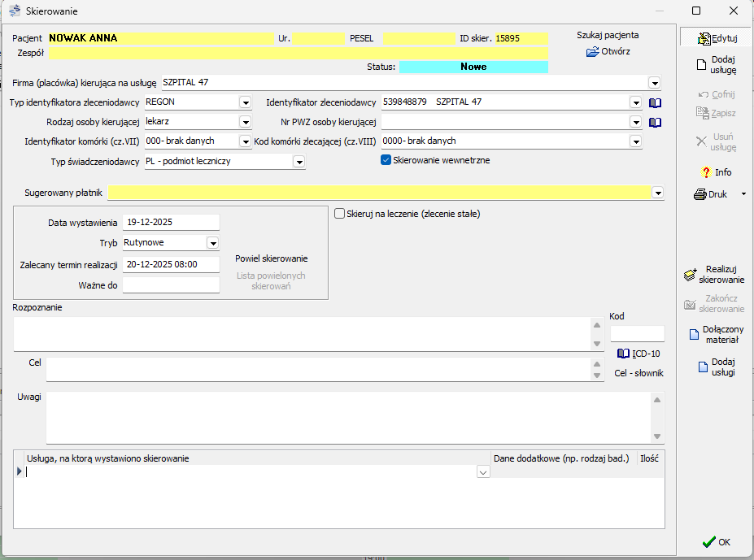Open ICD-10 dictionary book icon
Screen dimensions: 754x560
point(623,354)
